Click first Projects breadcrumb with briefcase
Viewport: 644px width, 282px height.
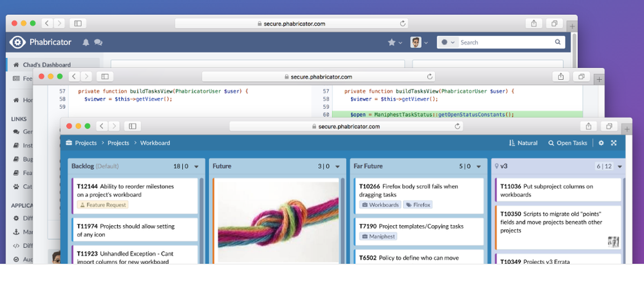[81, 143]
